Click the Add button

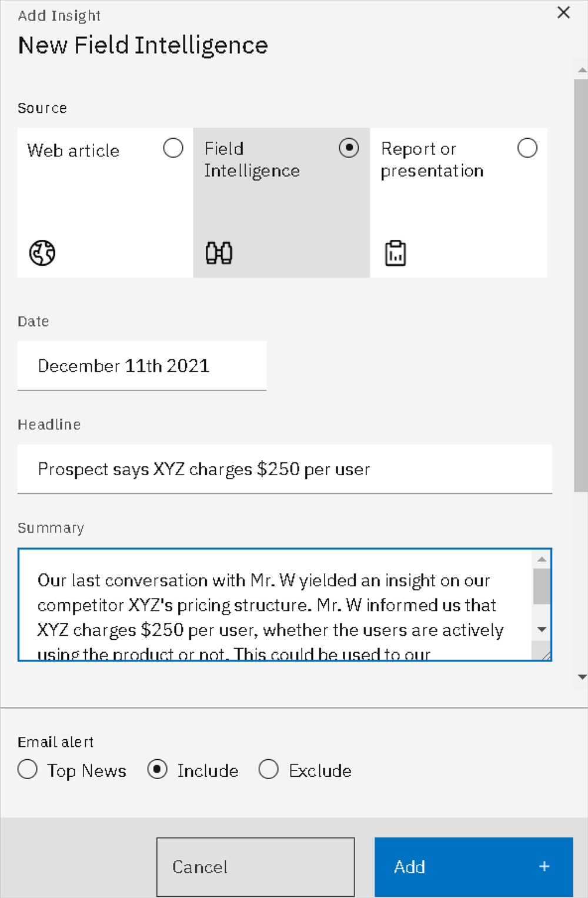[x=474, y=867]
